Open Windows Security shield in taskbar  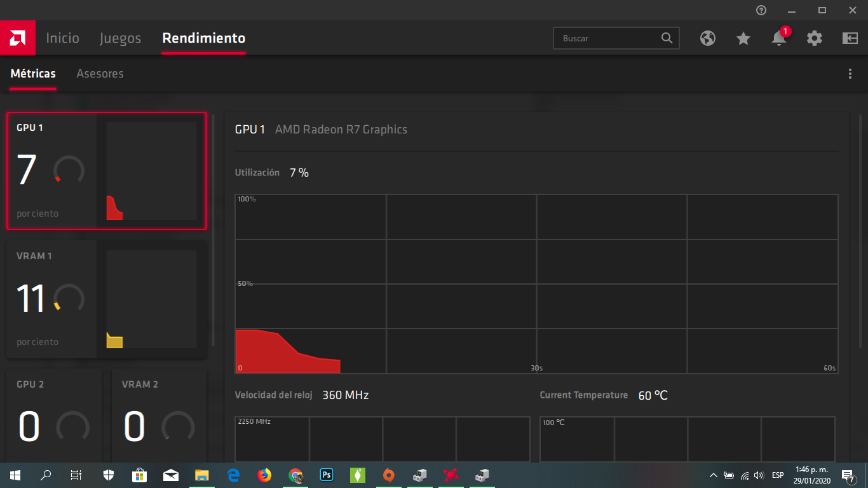tap(109, 475)
